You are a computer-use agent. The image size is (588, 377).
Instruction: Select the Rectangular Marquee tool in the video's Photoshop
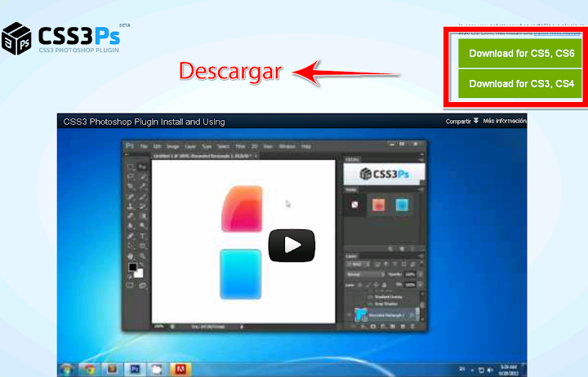130,166
